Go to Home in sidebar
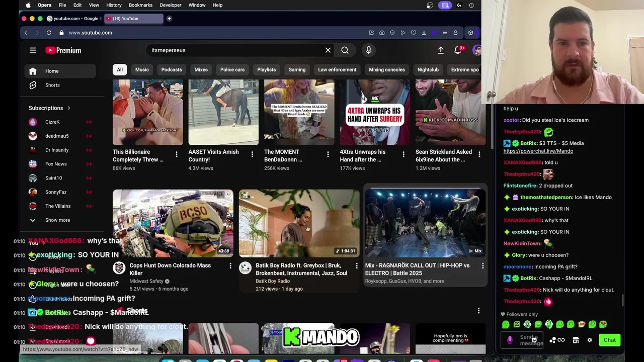Image resolution: width=644 pixels, height=362 pixels. point(60,71)
